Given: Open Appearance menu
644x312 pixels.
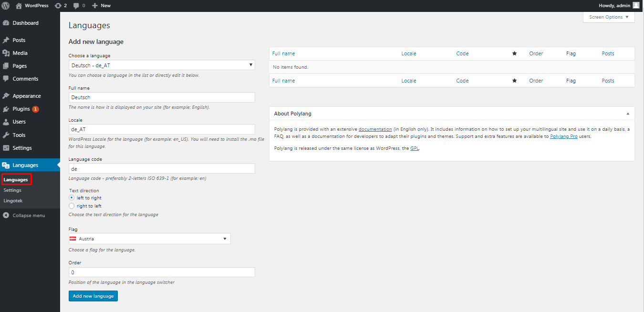Looking at the screenshot, I should (x=27, y=96).
